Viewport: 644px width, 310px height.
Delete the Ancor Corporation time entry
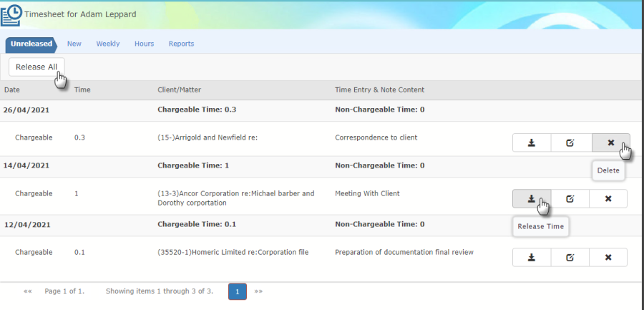(x=608, y=198)
